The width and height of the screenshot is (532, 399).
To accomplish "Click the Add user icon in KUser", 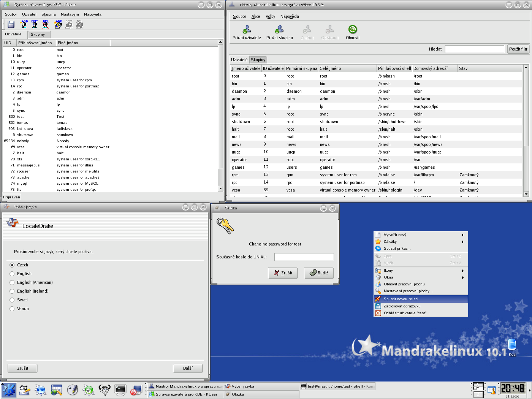I will click(24, 24).
